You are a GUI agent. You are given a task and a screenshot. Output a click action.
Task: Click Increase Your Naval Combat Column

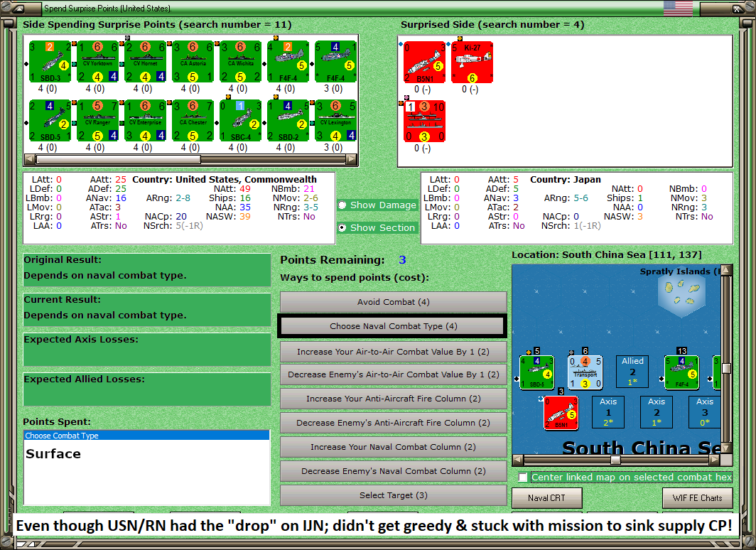[394, 447]
